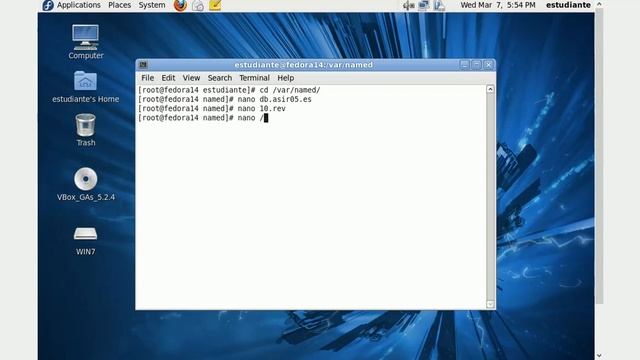Click the network connection tray icon

coord(424,5)
